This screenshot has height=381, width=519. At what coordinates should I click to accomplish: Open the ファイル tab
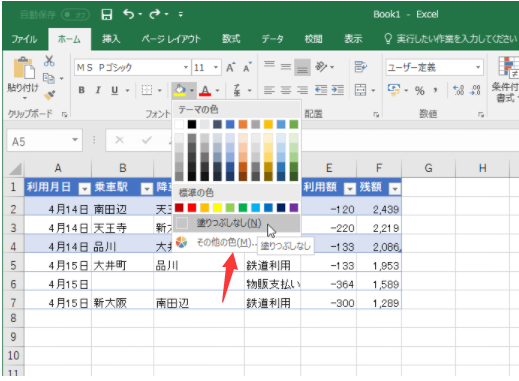[x=24, y=39]
